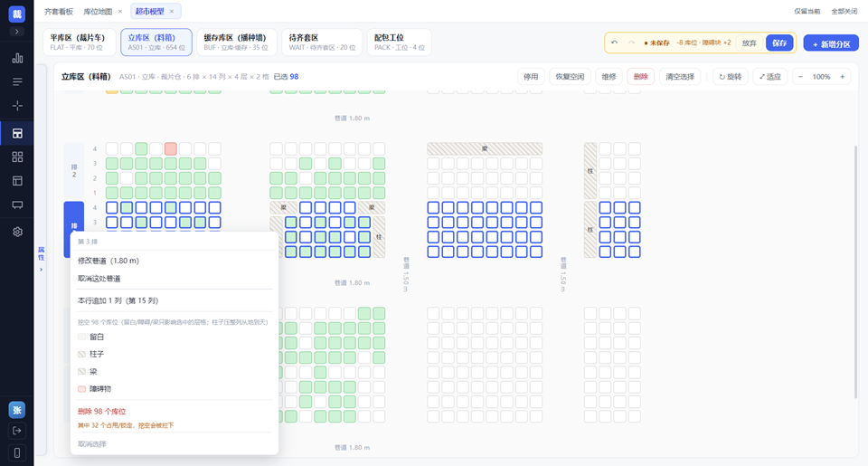Select the 缓存库区（播种墙）zone card
The image size is (868, 466).
(x=237, y=43)
